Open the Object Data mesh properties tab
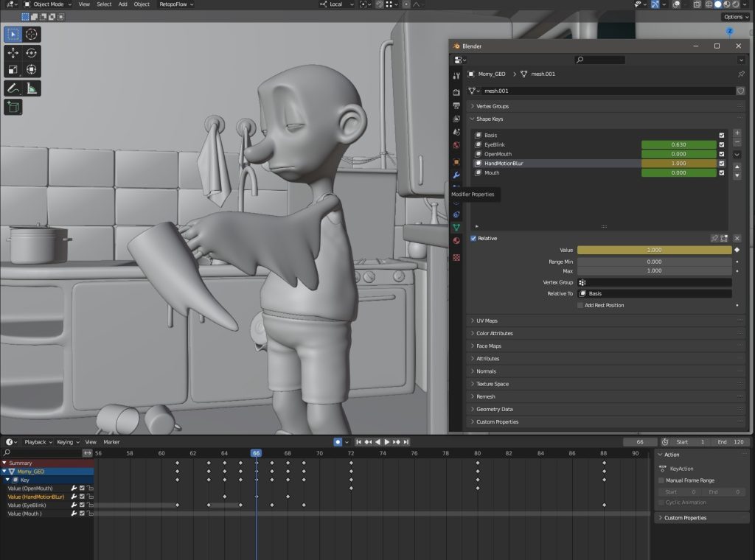This screenshot has width=755, height=560. [x=456, y=227]
